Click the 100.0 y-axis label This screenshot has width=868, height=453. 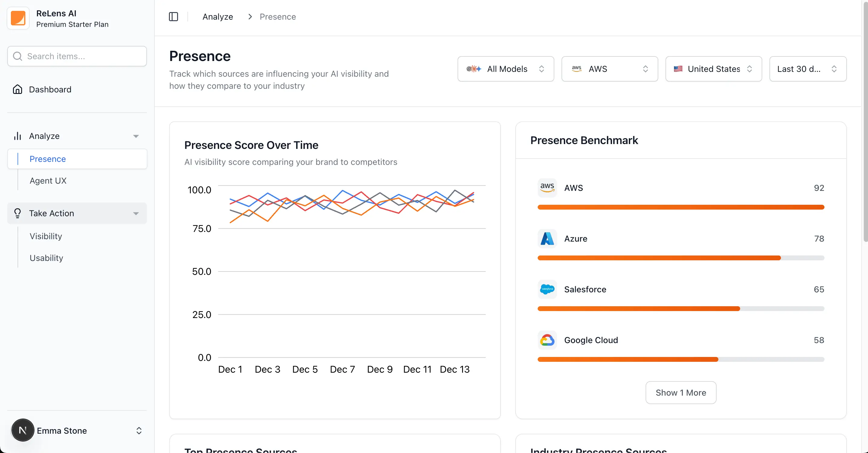[x=199, y=190]
